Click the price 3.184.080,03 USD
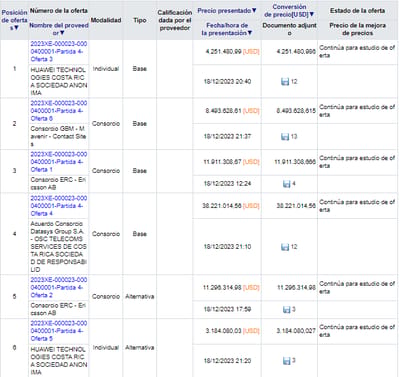The height and width of the screenshot is (377, 400). [232, 331]
